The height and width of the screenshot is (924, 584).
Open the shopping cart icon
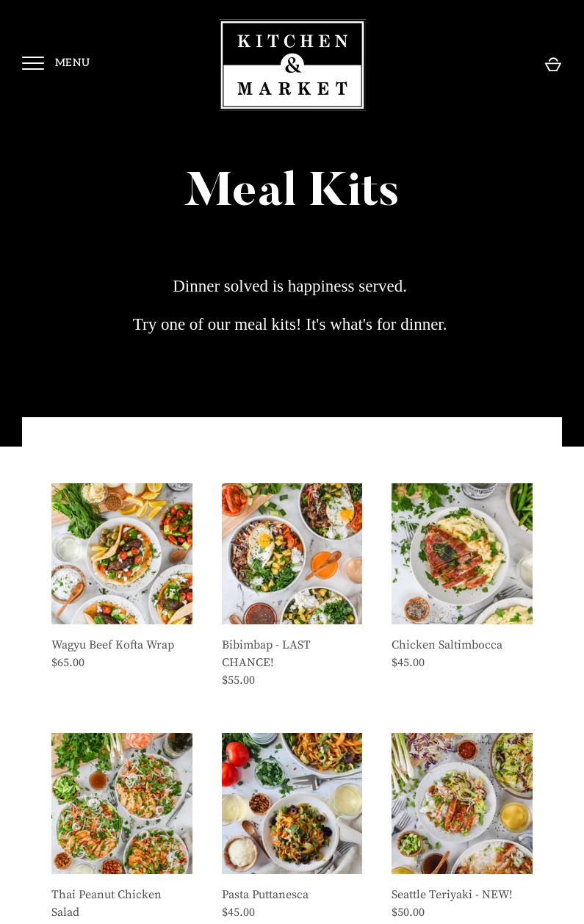553,64
